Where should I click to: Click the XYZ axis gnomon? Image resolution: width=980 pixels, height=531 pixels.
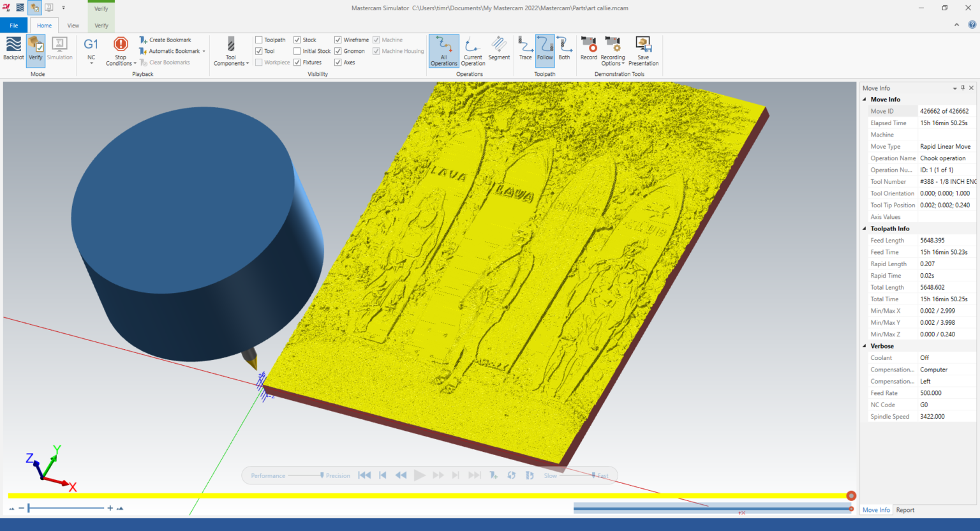51,468
